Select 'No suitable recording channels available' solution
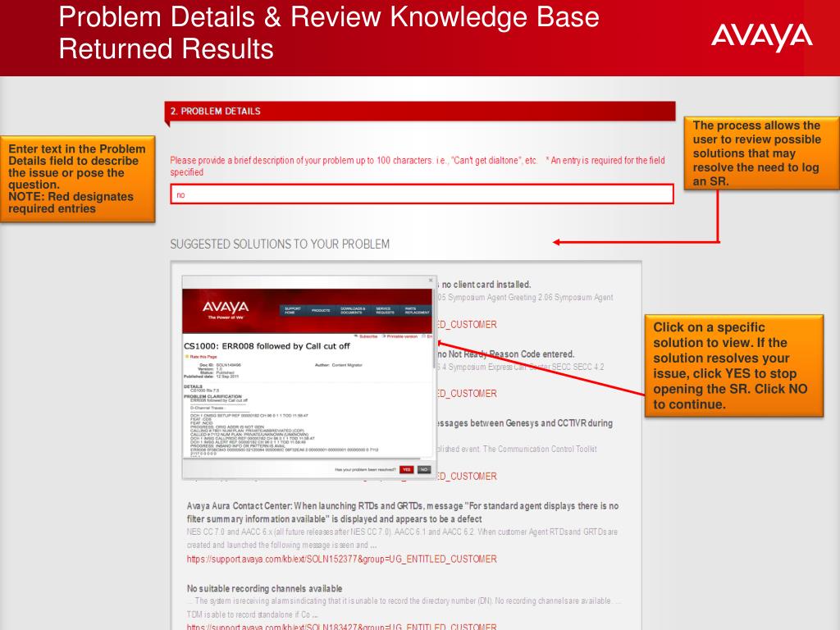This screenshot has height=630, width=840. coord(265,588)
